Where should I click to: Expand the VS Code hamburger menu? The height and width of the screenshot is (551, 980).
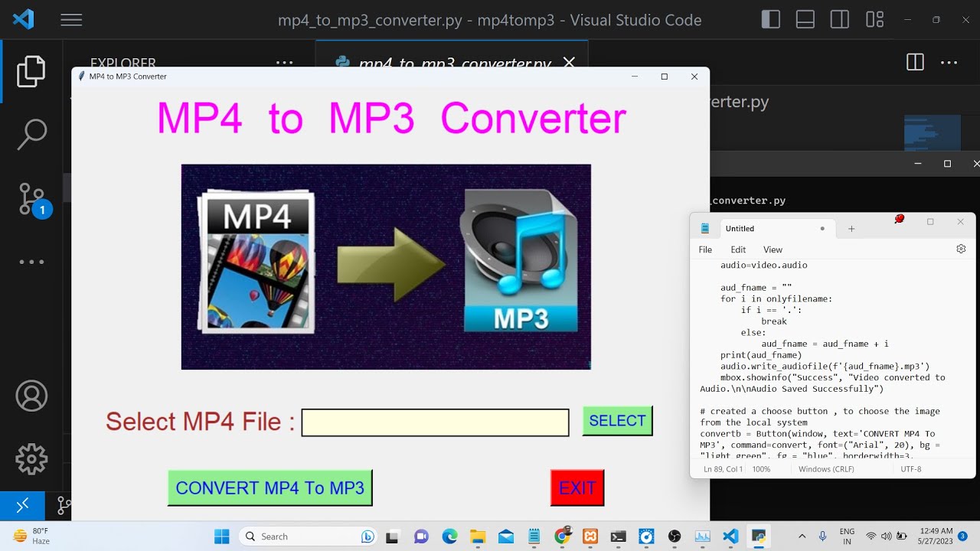click(x=71, y=20)
